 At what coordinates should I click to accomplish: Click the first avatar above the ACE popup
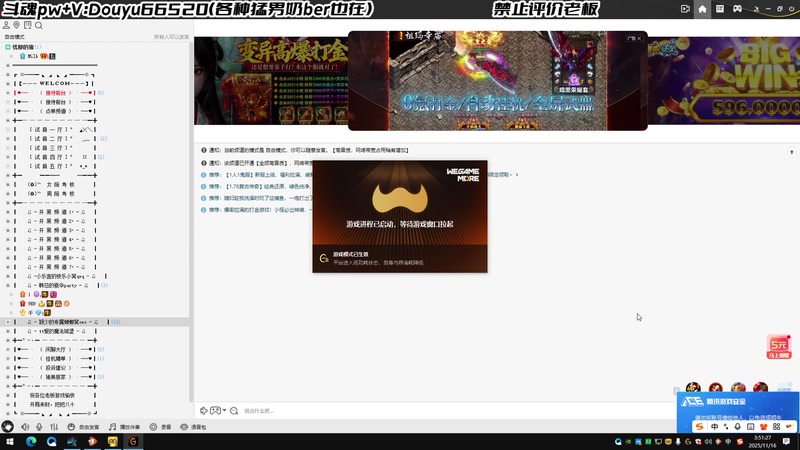[x=693, y=388]
